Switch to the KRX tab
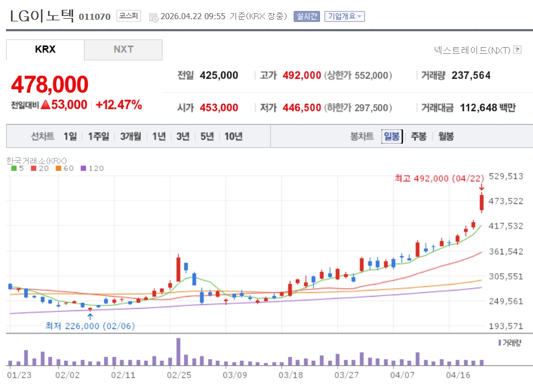The image size is (533, 392). (x=45, y=49)
